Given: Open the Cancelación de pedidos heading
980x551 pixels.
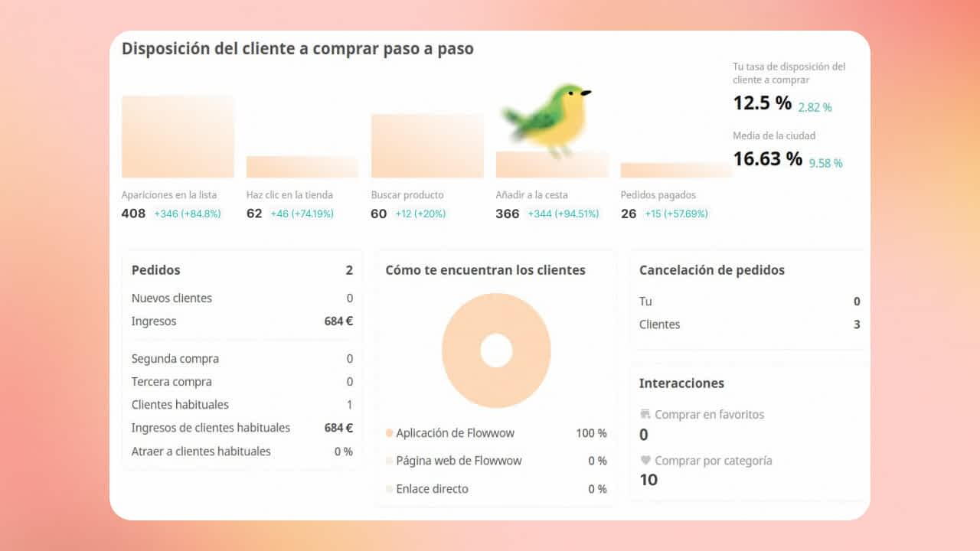Looking at the screenshot, I should point(711,270).
